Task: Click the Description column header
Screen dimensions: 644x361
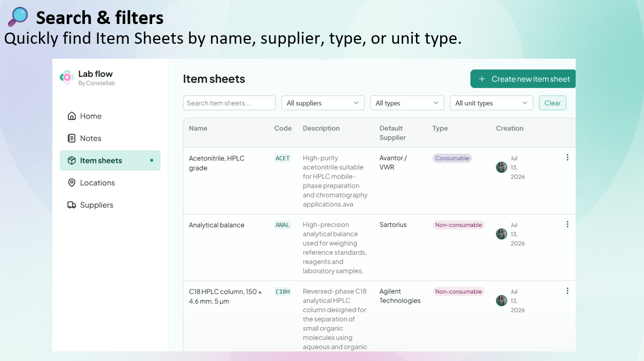Action: (321, 128)
